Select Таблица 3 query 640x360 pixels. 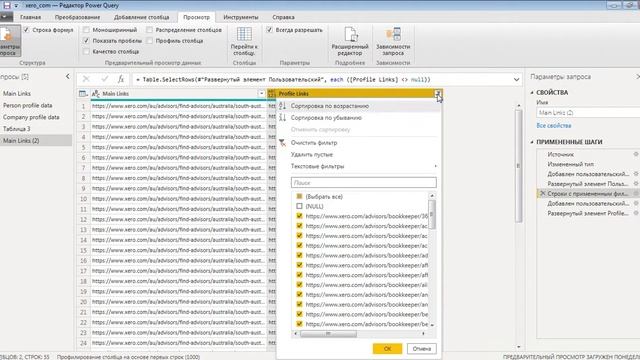coord(17,129)
